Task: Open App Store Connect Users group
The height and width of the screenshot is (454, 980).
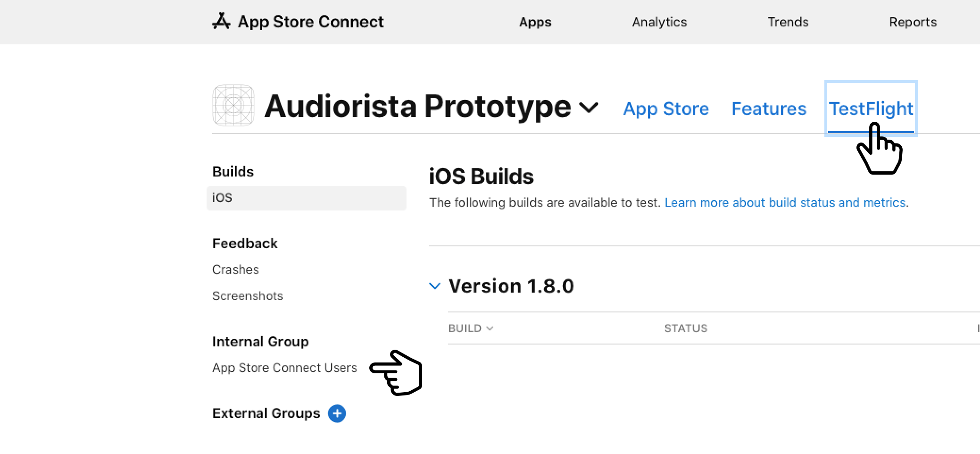Action: tap(284, 368)
